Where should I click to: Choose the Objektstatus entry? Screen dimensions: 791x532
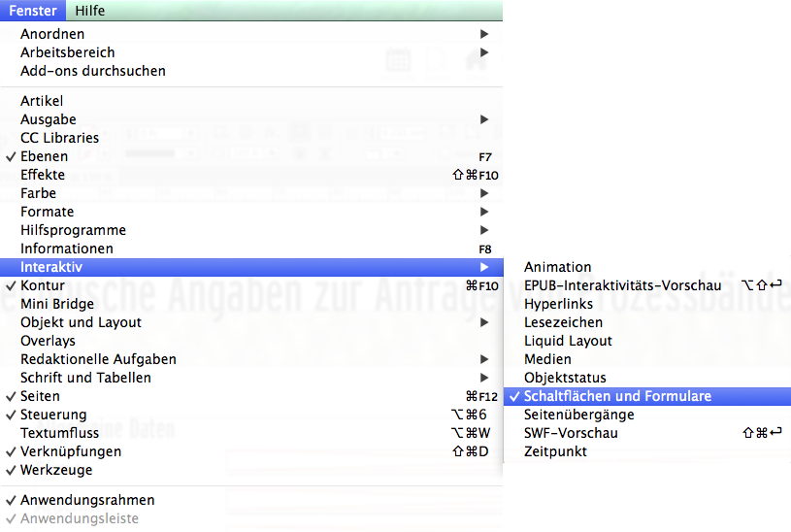[x=565, y=378]
